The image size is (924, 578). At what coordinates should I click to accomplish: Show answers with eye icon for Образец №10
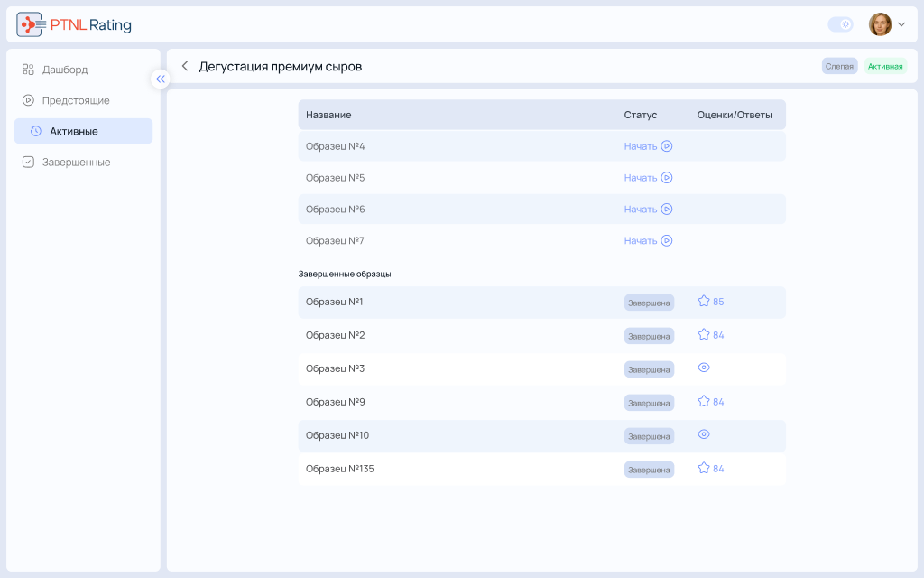(x=704, y=434)
